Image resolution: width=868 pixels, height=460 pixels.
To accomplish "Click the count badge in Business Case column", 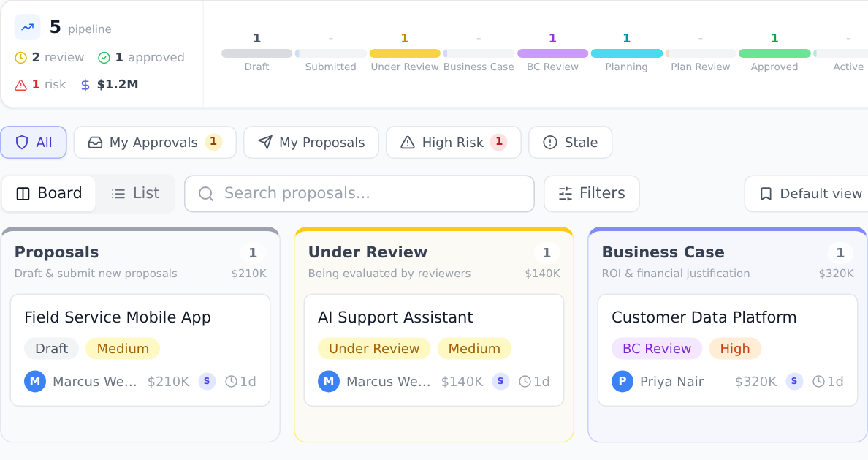I will (840, 253).
